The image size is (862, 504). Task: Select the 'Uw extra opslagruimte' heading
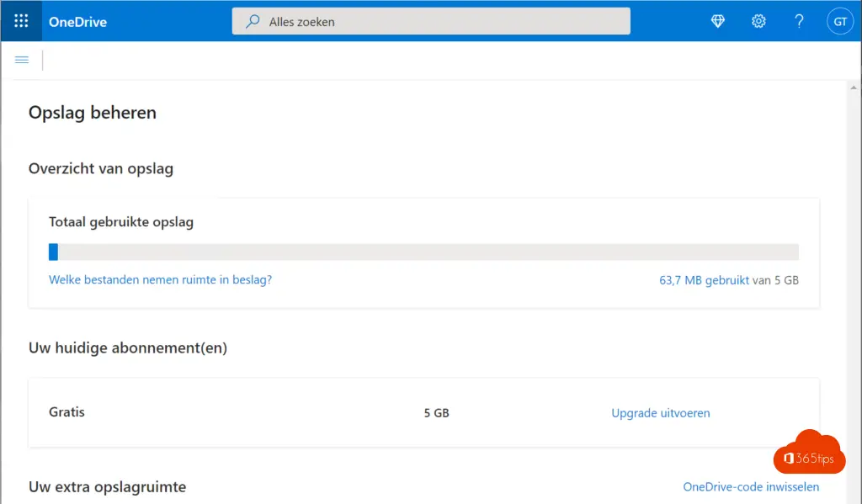point(107,487)
